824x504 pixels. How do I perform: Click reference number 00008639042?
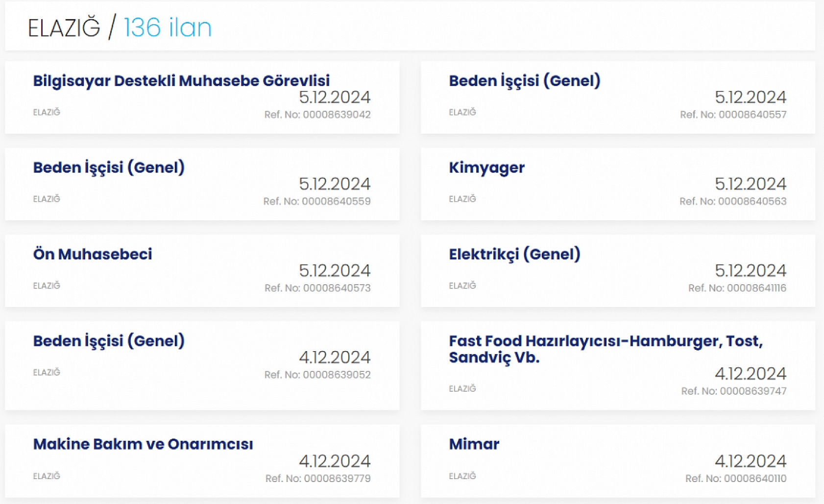(x=317, y=115)
